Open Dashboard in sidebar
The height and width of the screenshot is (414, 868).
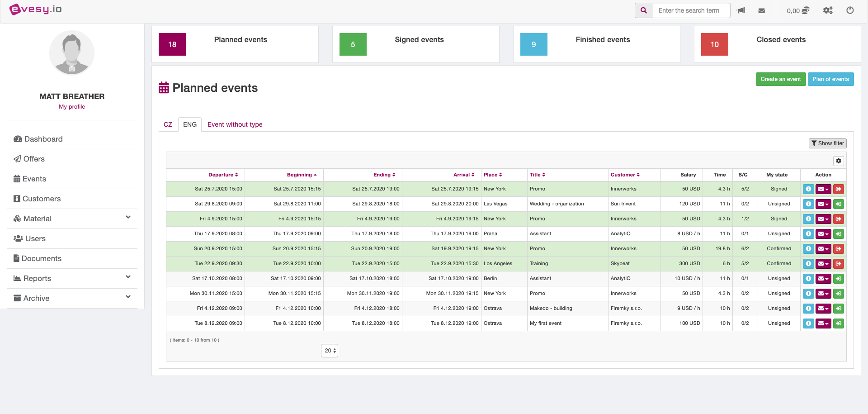pos(72,139)
